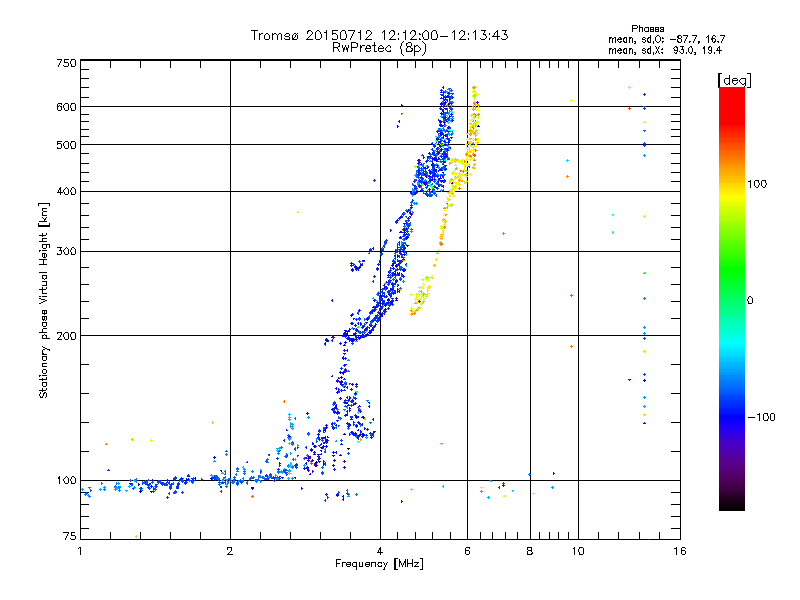This screenshot has height=600, width=800.
Task: Click the 'RwPretec (8p)' subtitle
Action: coord(379,48)
